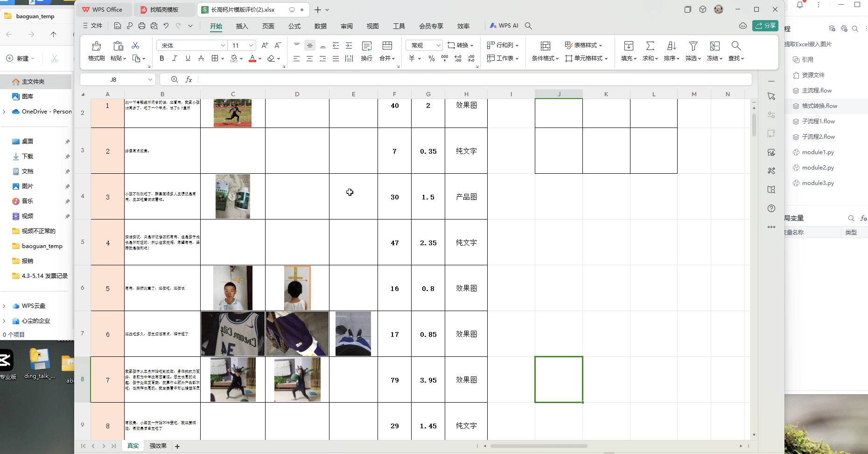868x454 pixels.
Task: Click the Filter (筛选) funnel icon
Action: pyautogui.click(x=693, y=46)
